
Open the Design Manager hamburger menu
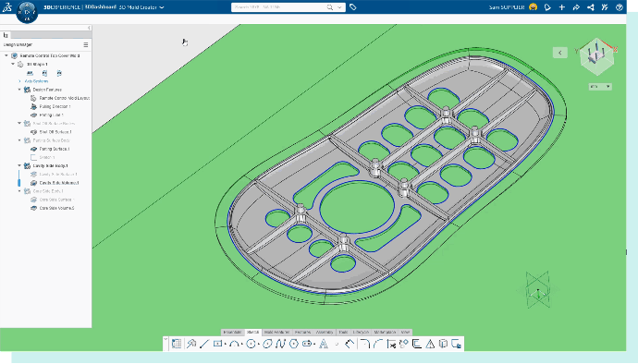pyautogui.click(x=85, y=44)
